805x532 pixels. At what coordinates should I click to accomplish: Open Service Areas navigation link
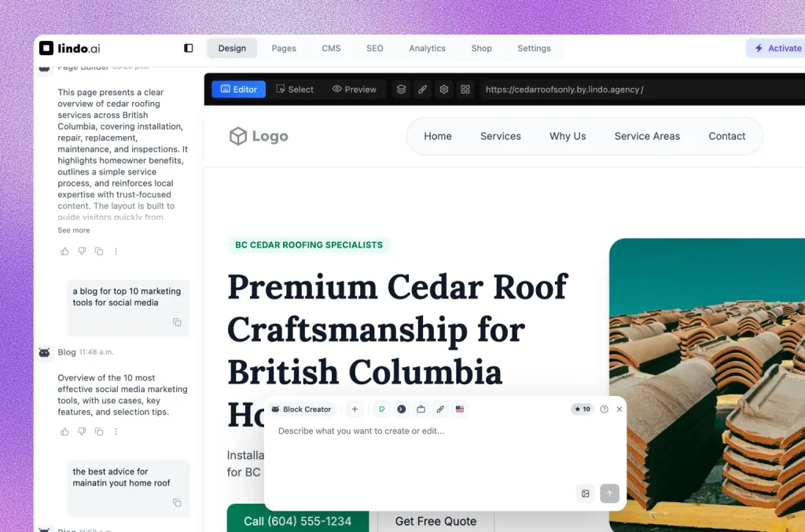pyautogui.click(x=647, y=136)
